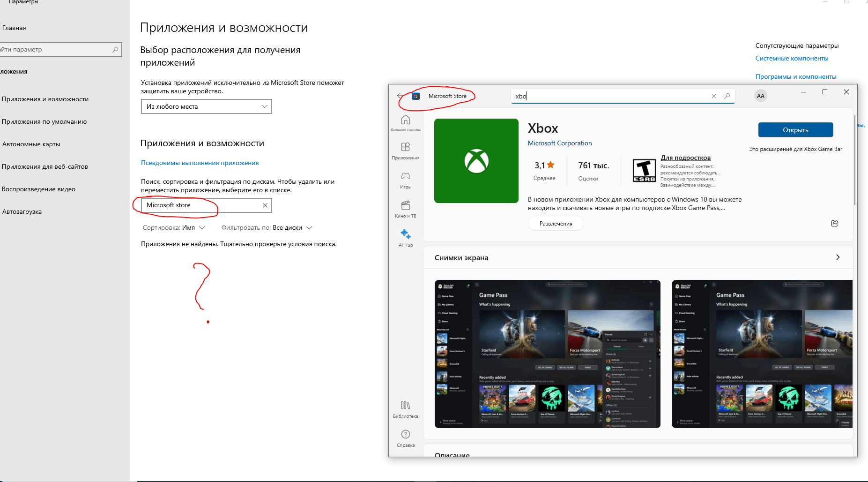Click the 'Развлечения' category tag
Viewport: 868px width, 482px height.
[x=556, y=224]
